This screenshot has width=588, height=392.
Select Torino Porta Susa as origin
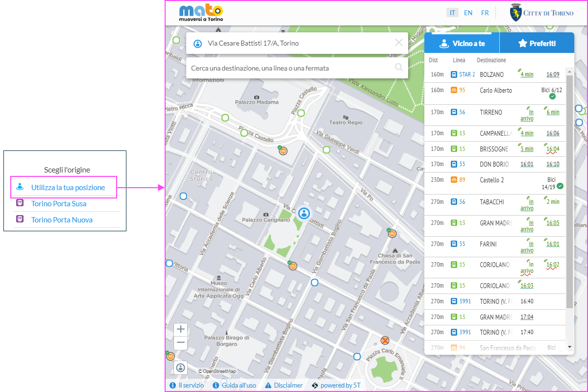(x=59, y=203)
